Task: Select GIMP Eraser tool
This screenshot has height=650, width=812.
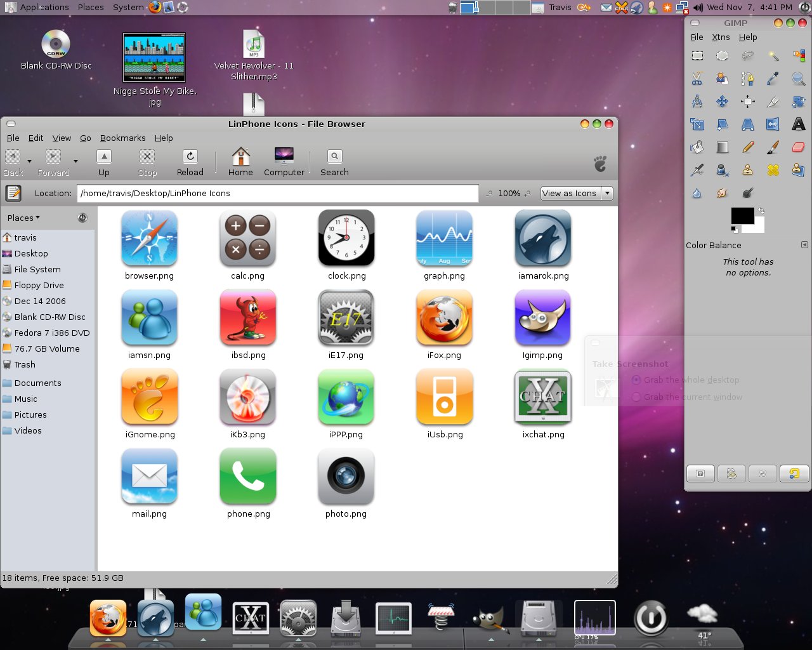Action: click(799, 147)
